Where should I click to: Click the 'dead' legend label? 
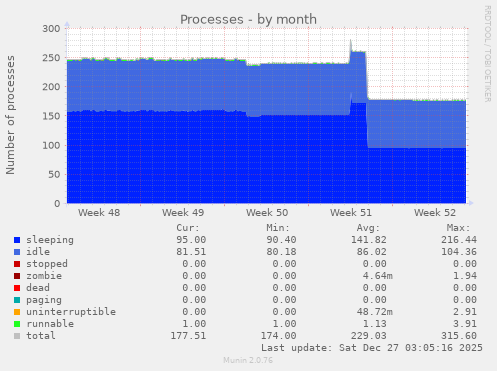pyautogui.click(x=38, y=288)
